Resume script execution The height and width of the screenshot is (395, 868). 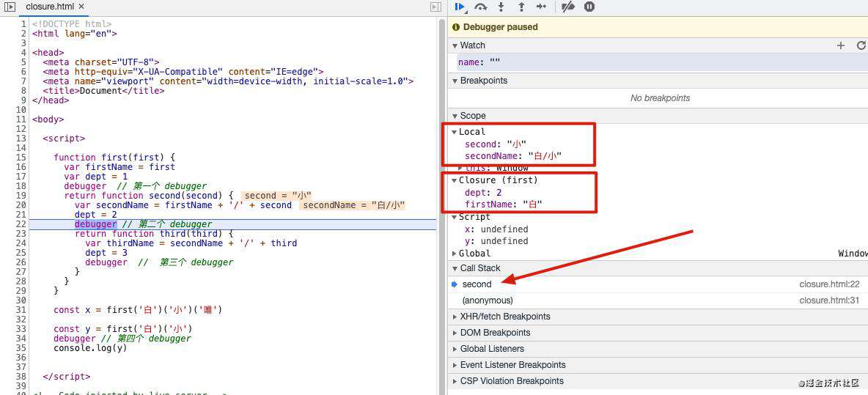pos(460,7)
